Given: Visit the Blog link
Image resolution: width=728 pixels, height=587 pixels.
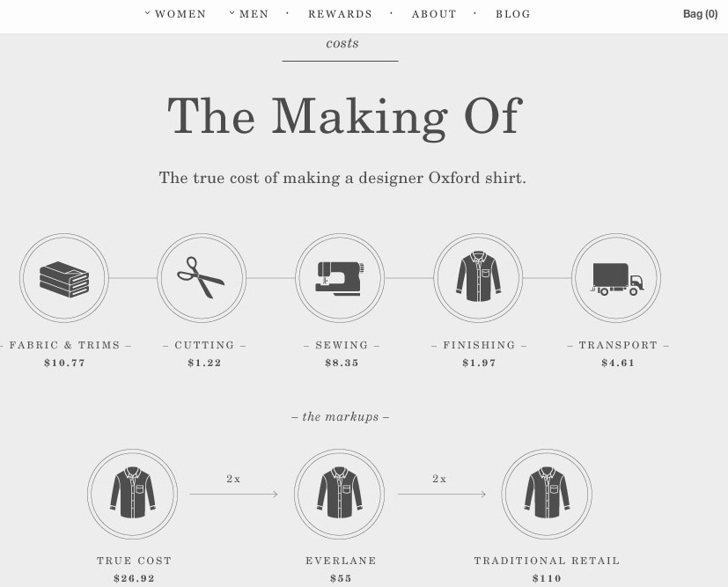Looking at the screenshot, I should click(x=513, y=14).
